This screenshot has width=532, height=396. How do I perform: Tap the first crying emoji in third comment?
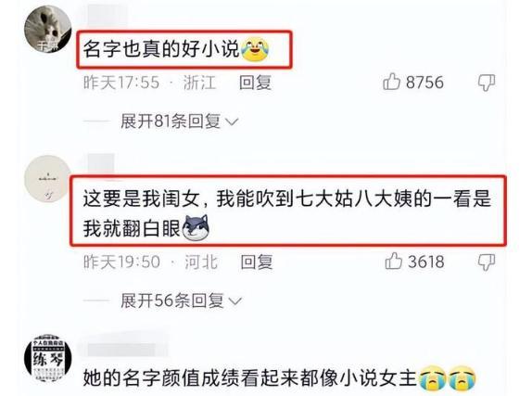pyautogui.click(x=433, y=377)
